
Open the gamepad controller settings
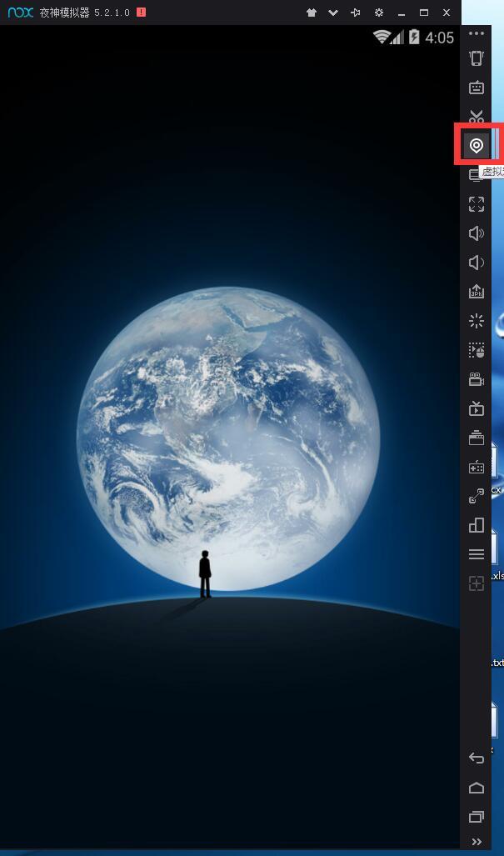[x=477, y=468]
